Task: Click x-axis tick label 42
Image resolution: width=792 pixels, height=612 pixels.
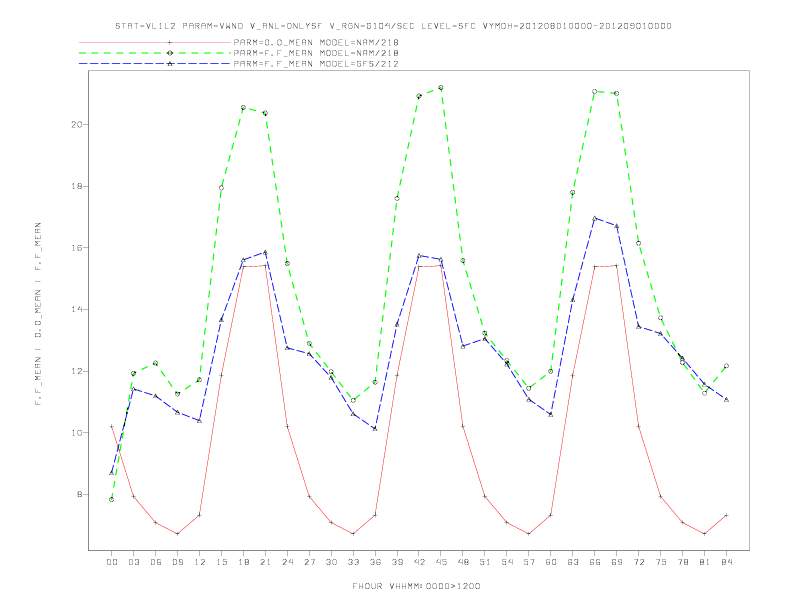Action: coord(419,562)
